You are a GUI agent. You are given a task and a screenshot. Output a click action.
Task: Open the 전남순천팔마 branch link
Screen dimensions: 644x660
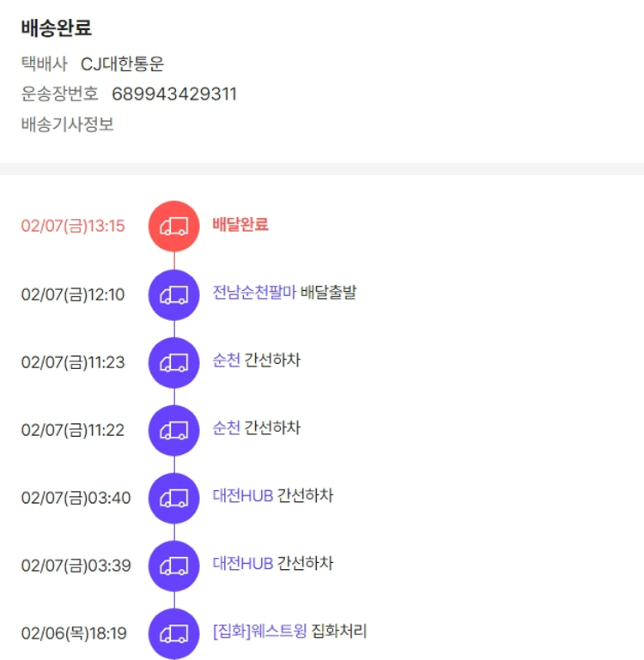[x=254, y=293]
